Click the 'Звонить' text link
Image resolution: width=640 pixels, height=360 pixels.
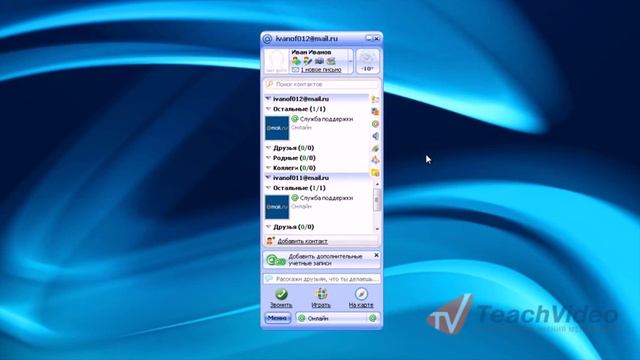point(281,305)
